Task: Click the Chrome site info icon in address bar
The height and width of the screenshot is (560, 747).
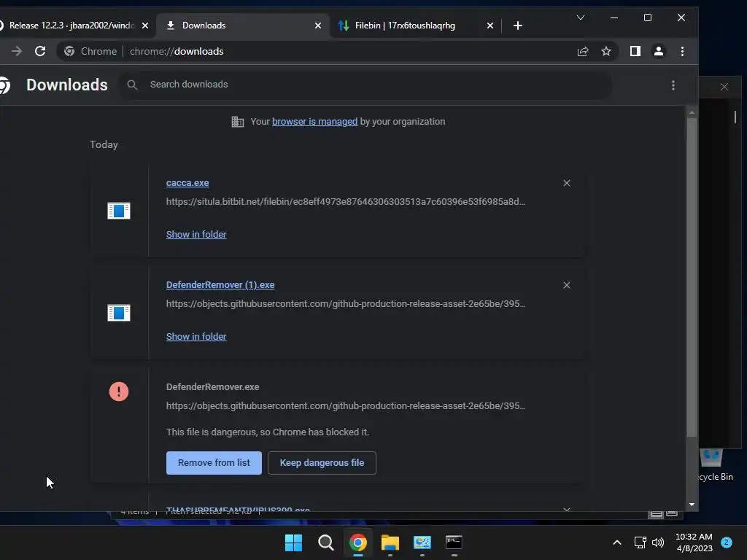Action: tap(69, 51)
